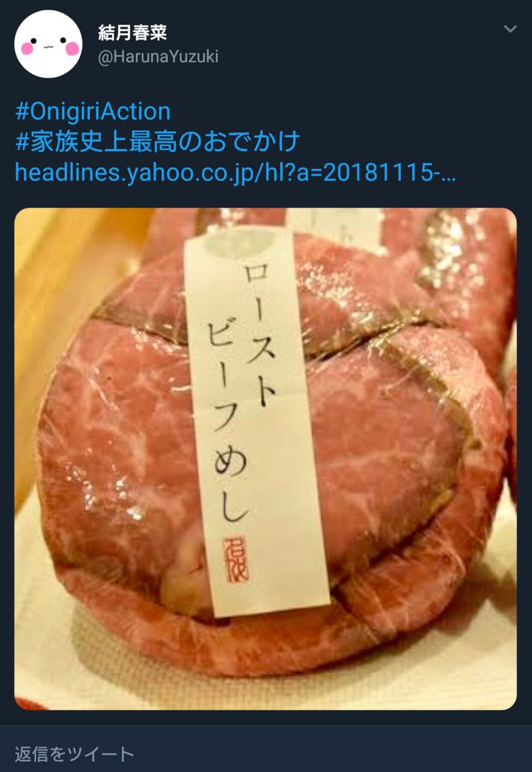Tap the ローストビーフめし paper label in photo

(x=256, y=422)
